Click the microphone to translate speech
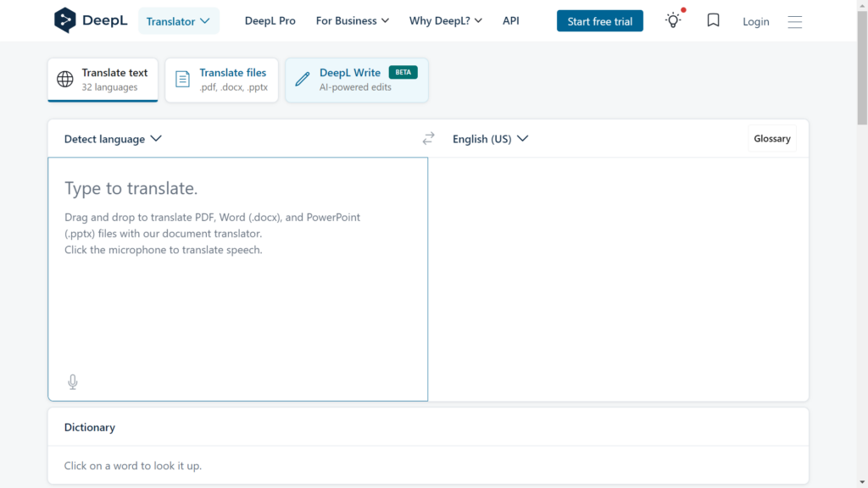 click(x=73, y=382)
